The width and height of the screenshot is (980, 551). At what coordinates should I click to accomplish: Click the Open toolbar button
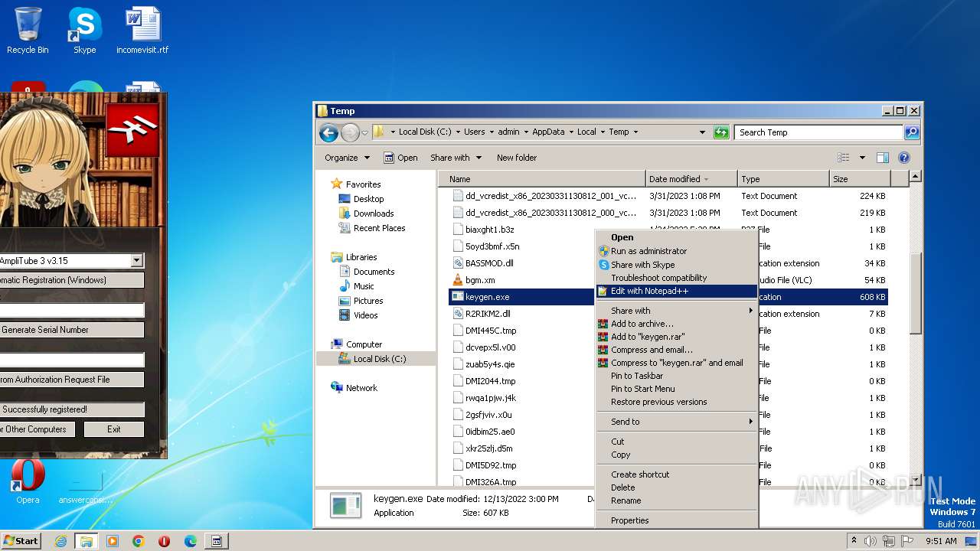pyautogui.click(x=400, y=158)
